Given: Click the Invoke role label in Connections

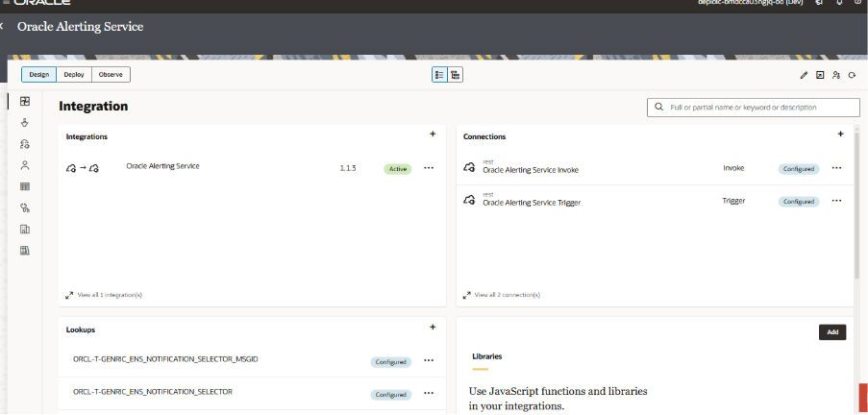Looking at the screenshot, I should [733, 168].
